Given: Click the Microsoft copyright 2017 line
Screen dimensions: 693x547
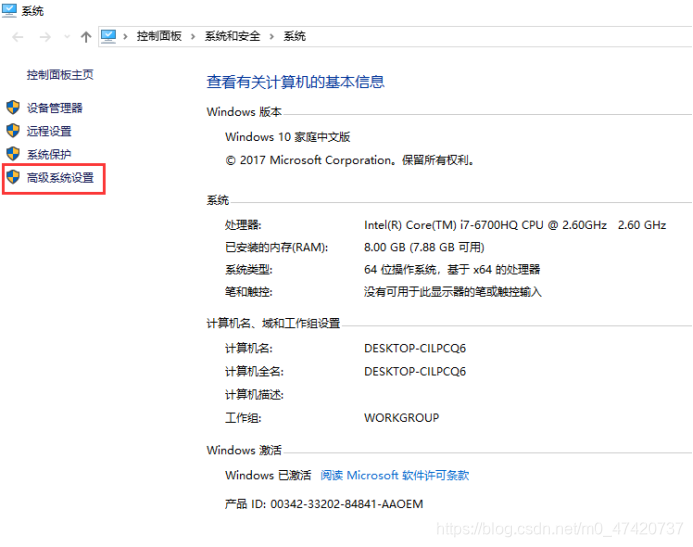Looking at the screenshot, I should (x=350, y=160).
